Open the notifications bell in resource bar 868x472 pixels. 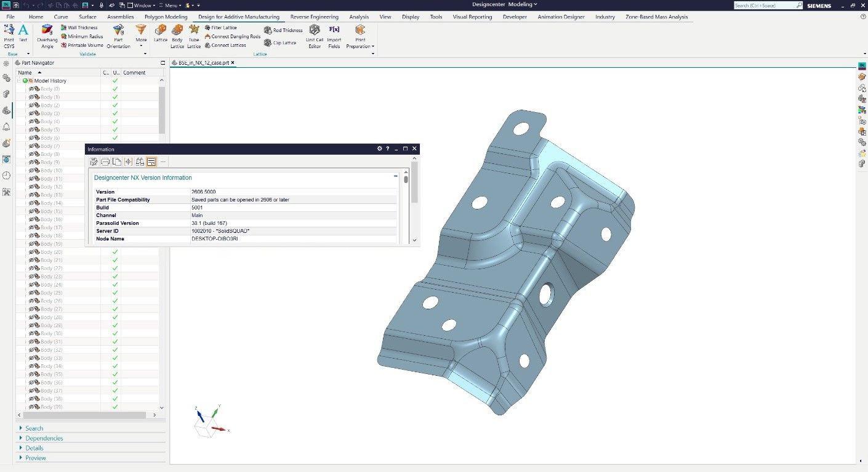[6, 127]
